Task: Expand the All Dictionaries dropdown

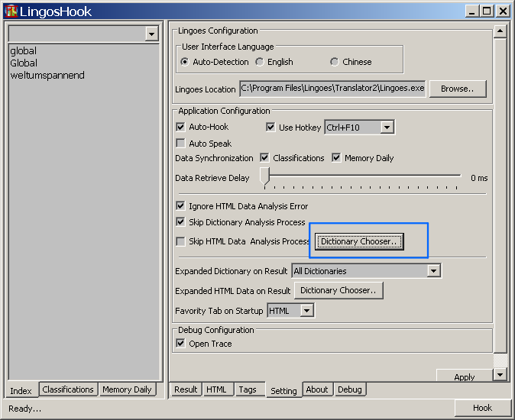Action: coord(433,270)
